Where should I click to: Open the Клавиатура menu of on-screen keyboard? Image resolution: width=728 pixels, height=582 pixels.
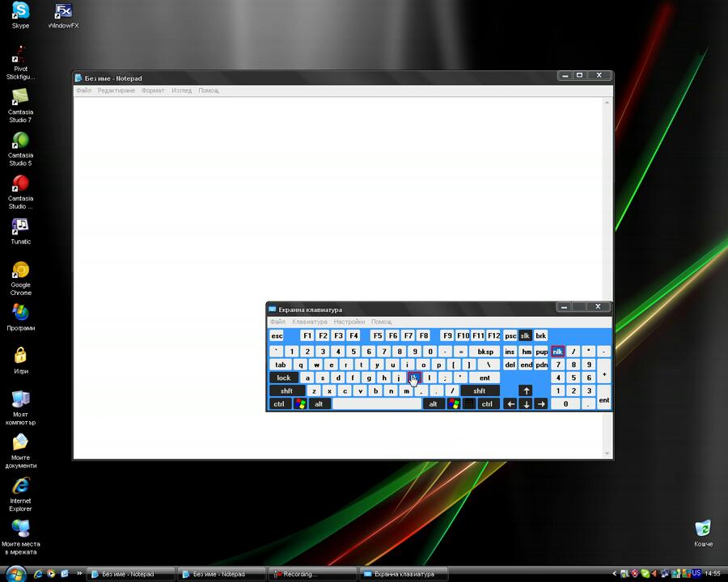click(x=309, y=322)
